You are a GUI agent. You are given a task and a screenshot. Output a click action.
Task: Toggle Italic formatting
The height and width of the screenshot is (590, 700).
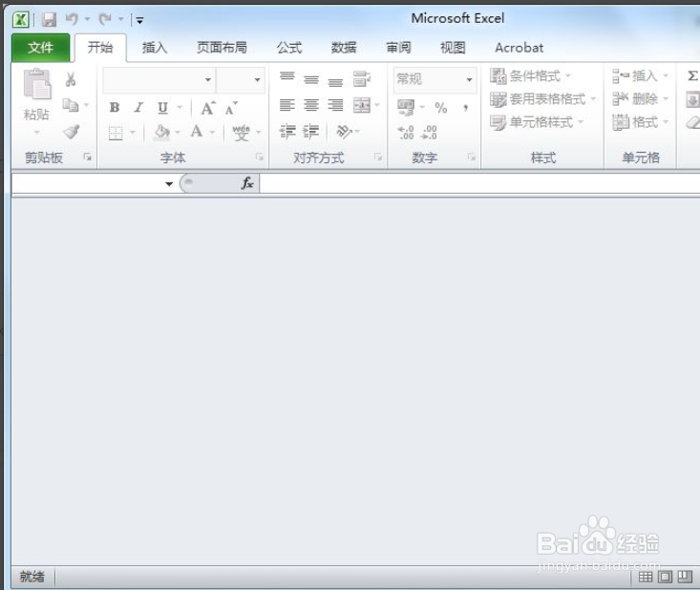[138, 107]
